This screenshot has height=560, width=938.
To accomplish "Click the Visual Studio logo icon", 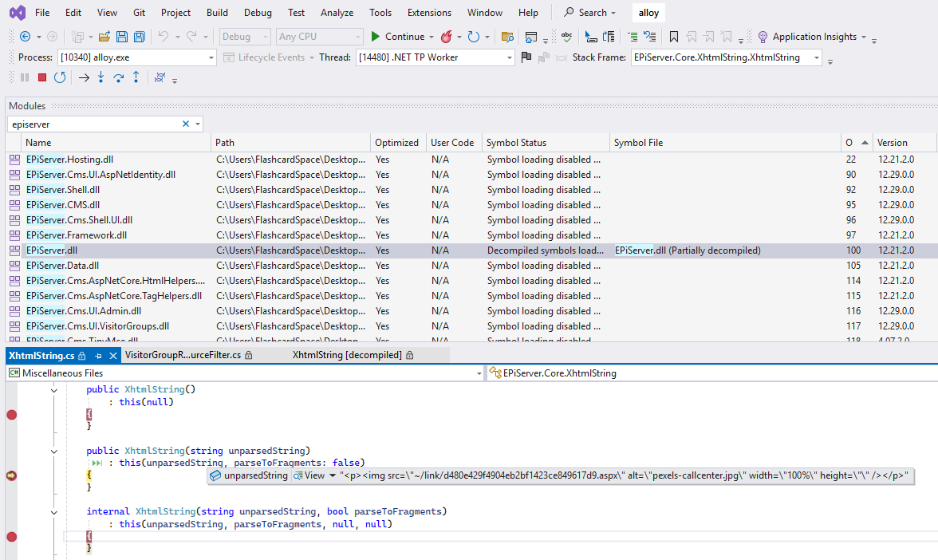I will pos(18,13).
